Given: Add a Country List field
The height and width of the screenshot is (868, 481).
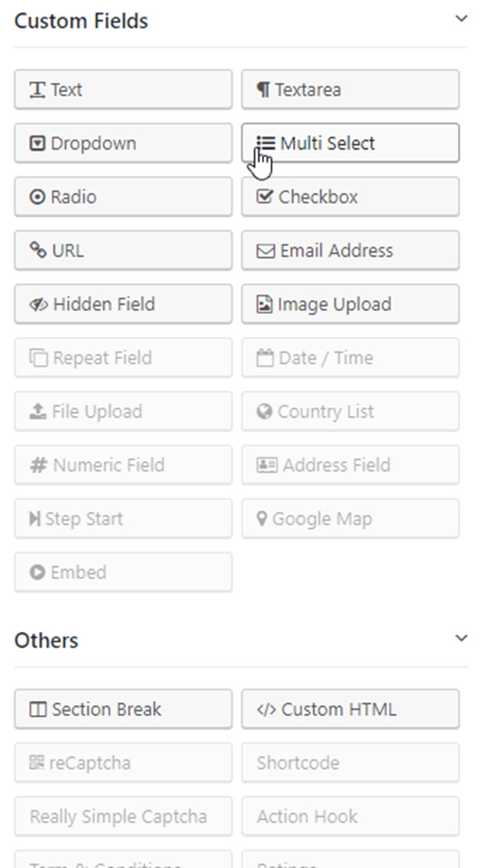Looking at the screenshot, I should (x=350, y=412).
